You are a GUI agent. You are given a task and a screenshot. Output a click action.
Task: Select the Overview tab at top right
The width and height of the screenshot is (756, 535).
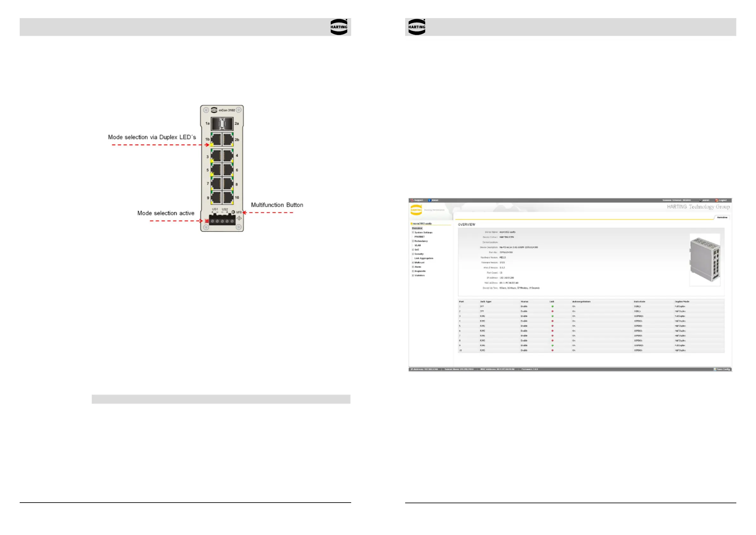[722, 217]
